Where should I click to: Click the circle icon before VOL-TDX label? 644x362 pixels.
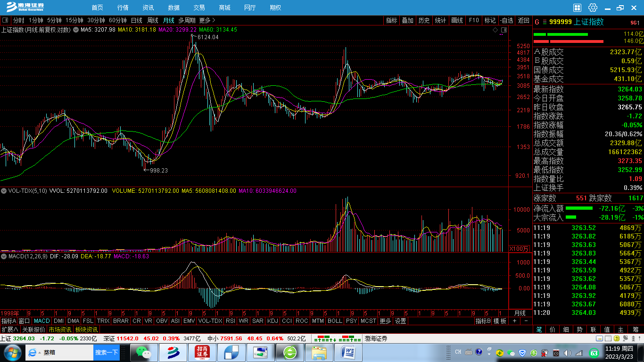coord(4,191)
